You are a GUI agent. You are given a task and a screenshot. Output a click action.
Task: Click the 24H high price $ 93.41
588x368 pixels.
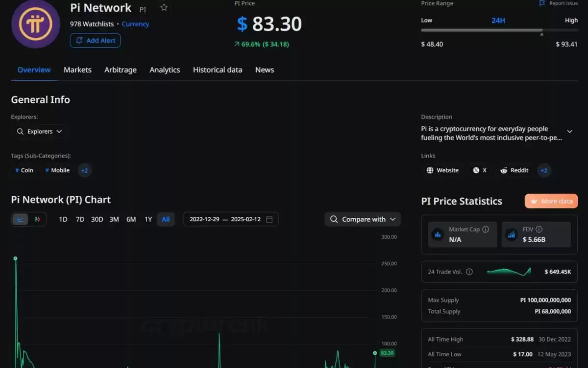[567, 44]
